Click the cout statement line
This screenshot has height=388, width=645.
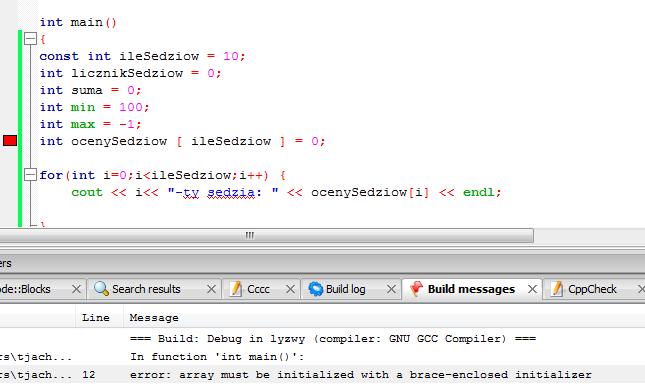click(286, 192)
